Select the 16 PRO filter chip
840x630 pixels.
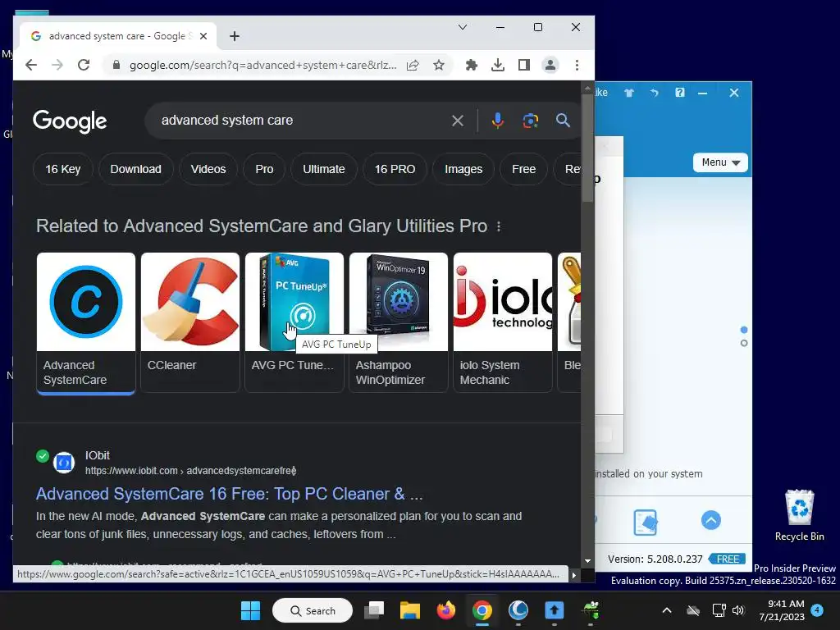(395, 169)
